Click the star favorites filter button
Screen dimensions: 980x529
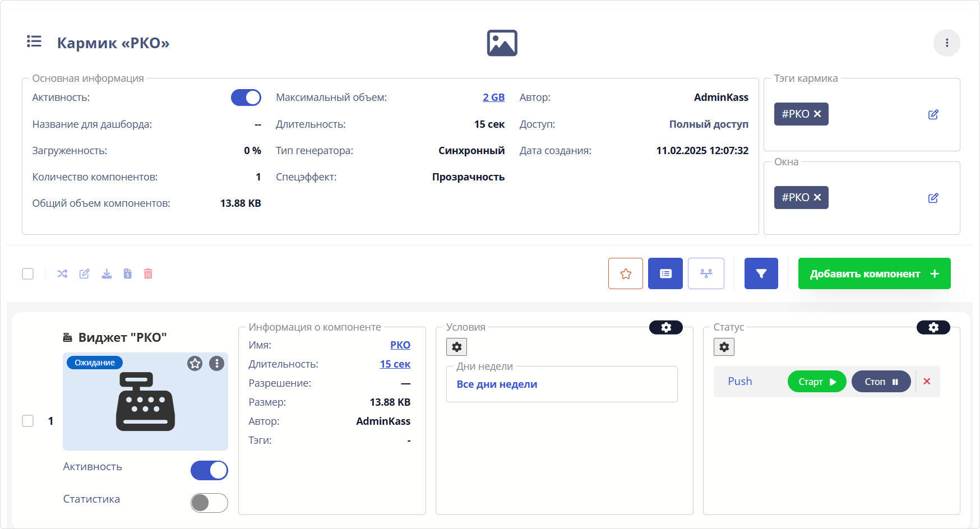[x=626, y=273]
